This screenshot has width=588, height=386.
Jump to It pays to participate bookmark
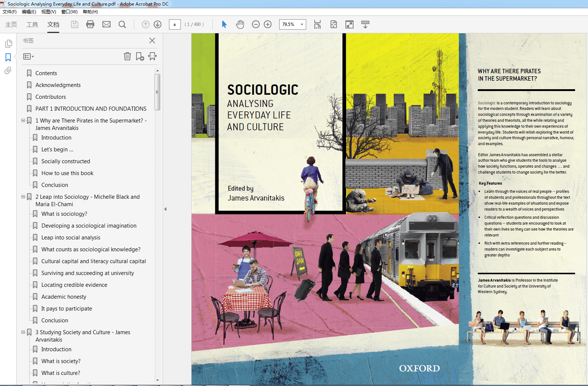coord(67,309)
